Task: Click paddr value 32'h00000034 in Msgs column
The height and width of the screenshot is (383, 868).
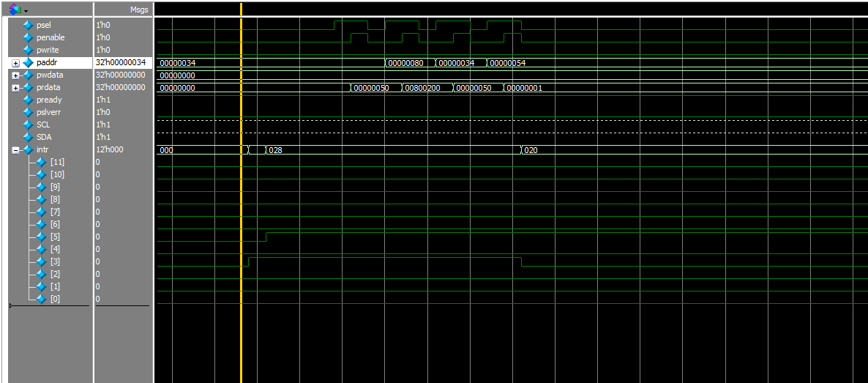Action: [121, 63]
